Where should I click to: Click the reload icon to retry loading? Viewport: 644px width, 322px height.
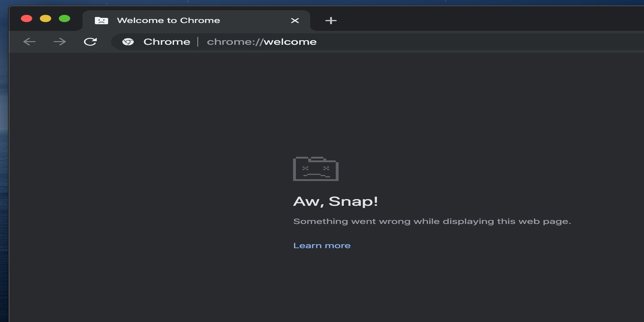(x=91, y=42)
